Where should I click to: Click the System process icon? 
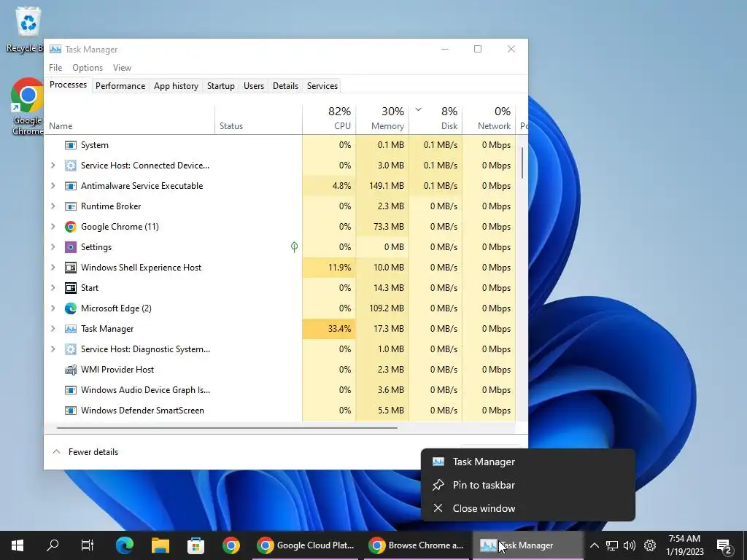point(71,145)
